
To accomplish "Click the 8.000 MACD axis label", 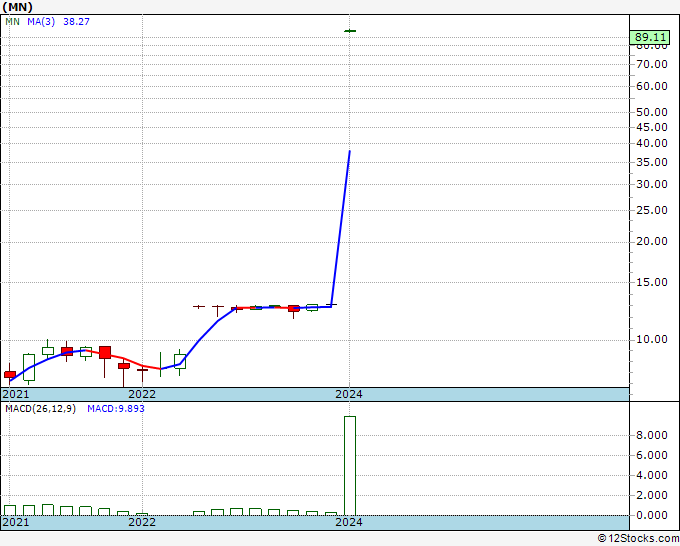I will coord(652,435).
